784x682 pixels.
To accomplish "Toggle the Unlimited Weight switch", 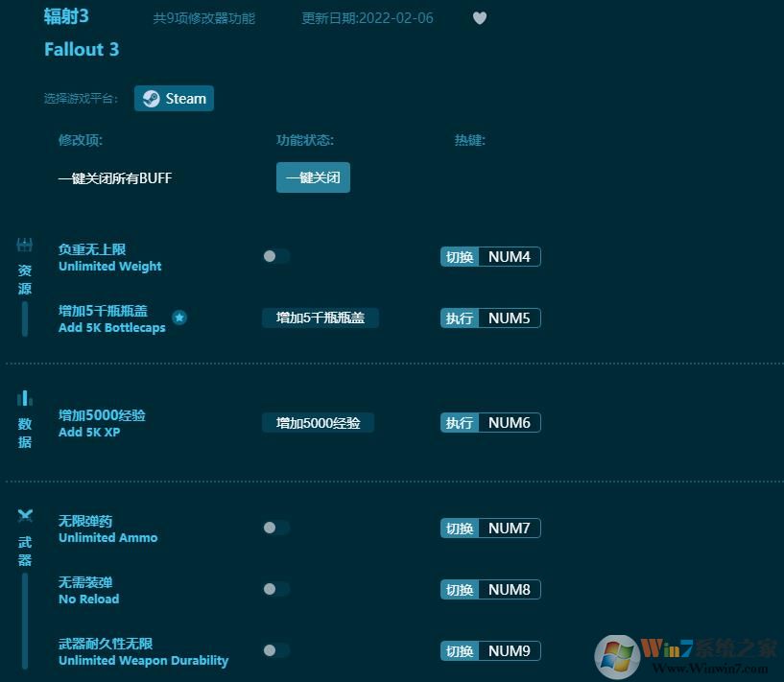I will click(x=276, y=256).
